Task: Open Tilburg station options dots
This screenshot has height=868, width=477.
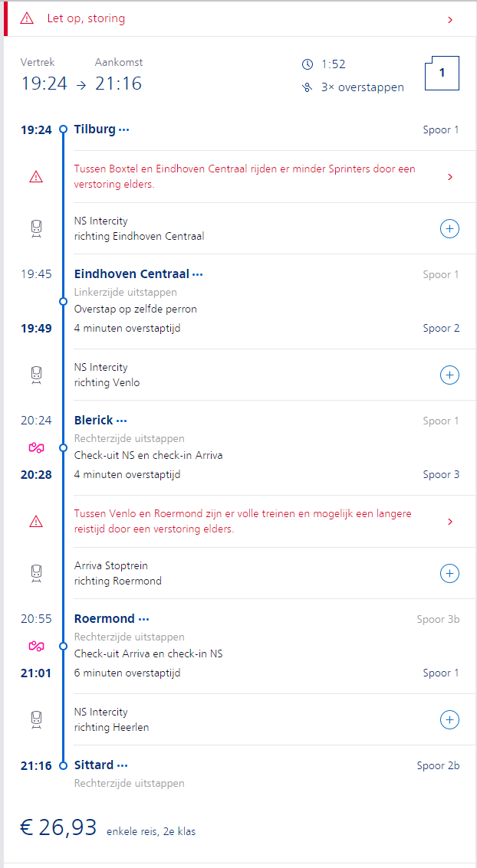Action: click(124, 130)
